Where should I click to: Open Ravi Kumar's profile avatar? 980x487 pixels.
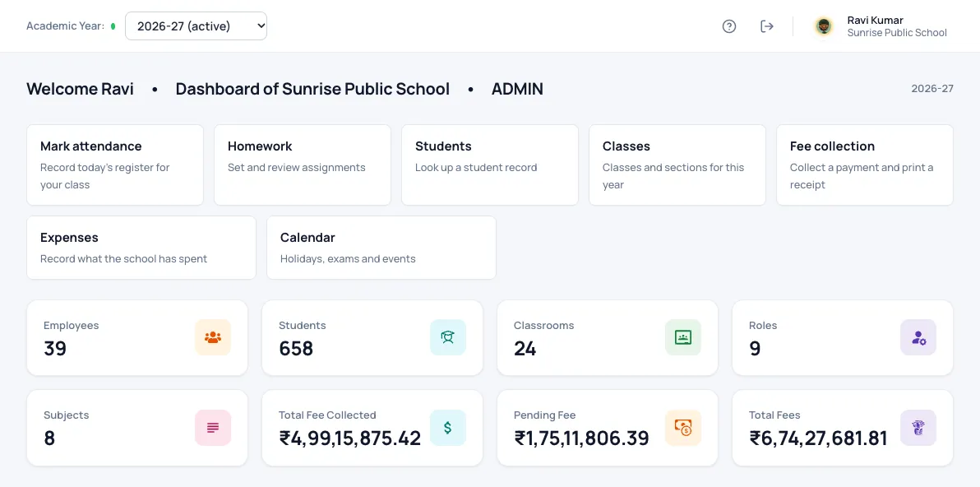tap(825, 26)
